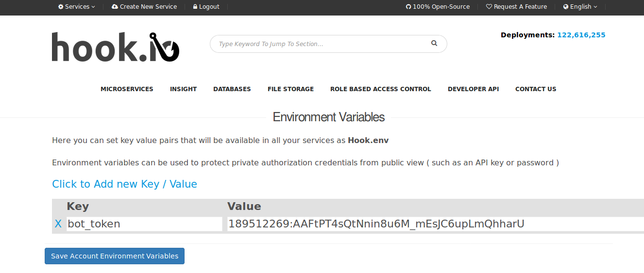
Task: Open the Contact Us page
Action: [536, 89]
